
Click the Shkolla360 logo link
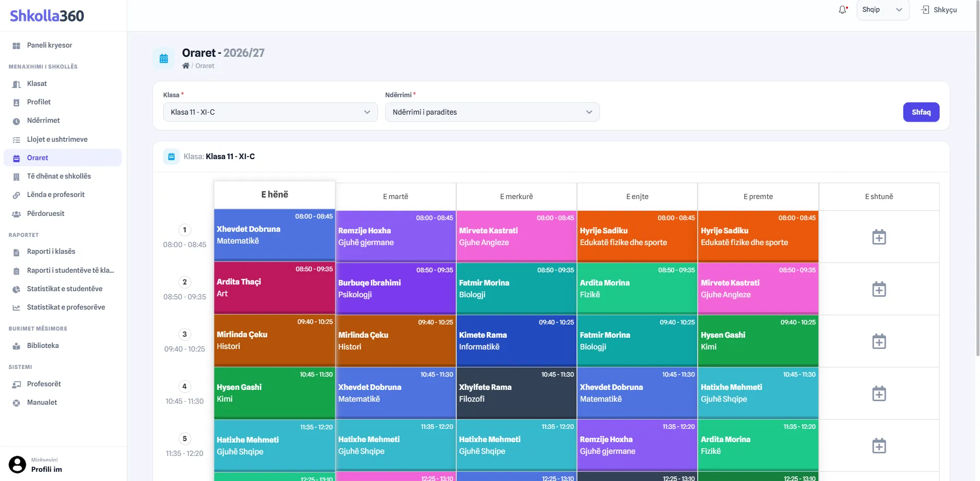coord(47,16)
